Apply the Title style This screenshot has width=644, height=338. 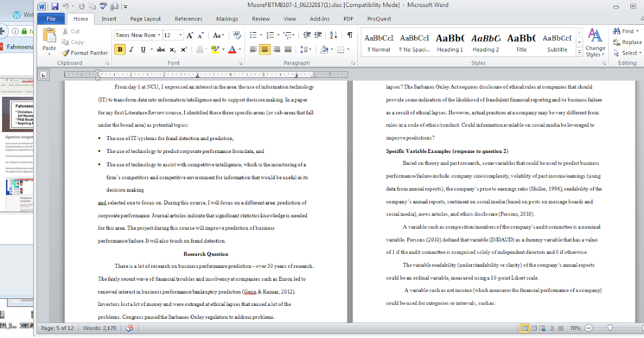[x=521, y=43]
